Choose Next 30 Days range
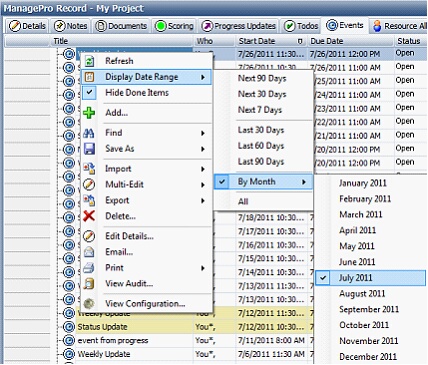The height and width of the screenshot is (365, 428). (x=262, y=94)
